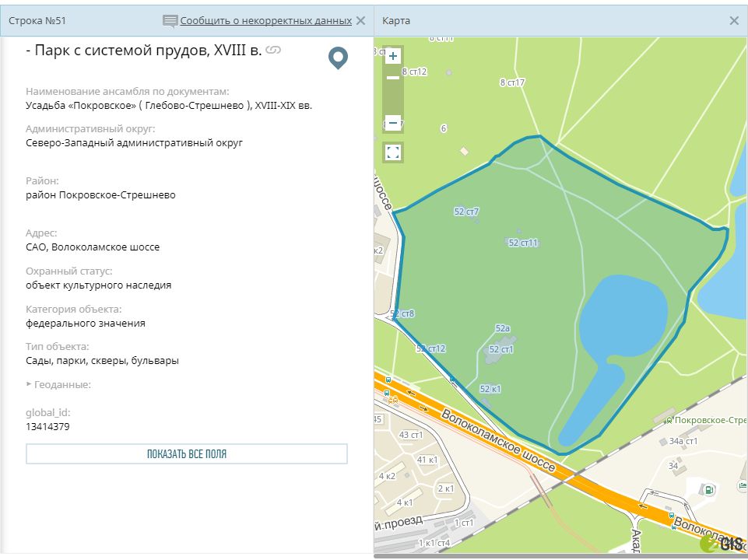The width and height of the screenshot is (748, 560).
Task: Toggle fullscreen map view
Action: tap(392, 152)
